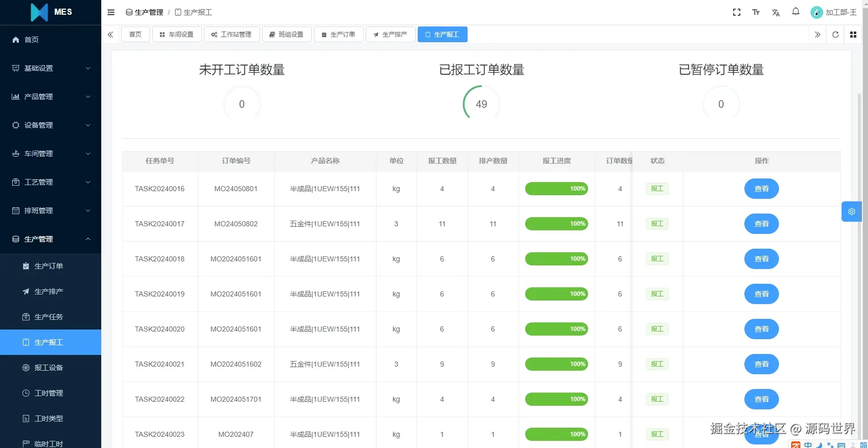Screen dimensions: 868x448
Task: Expand 基础设置 sidebar menu
Action: 50,68
